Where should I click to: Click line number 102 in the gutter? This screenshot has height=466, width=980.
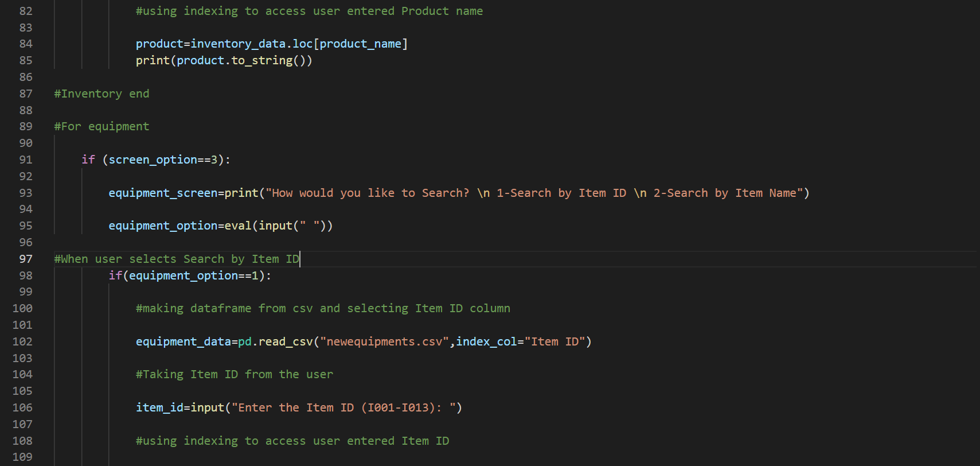(22, 341)
